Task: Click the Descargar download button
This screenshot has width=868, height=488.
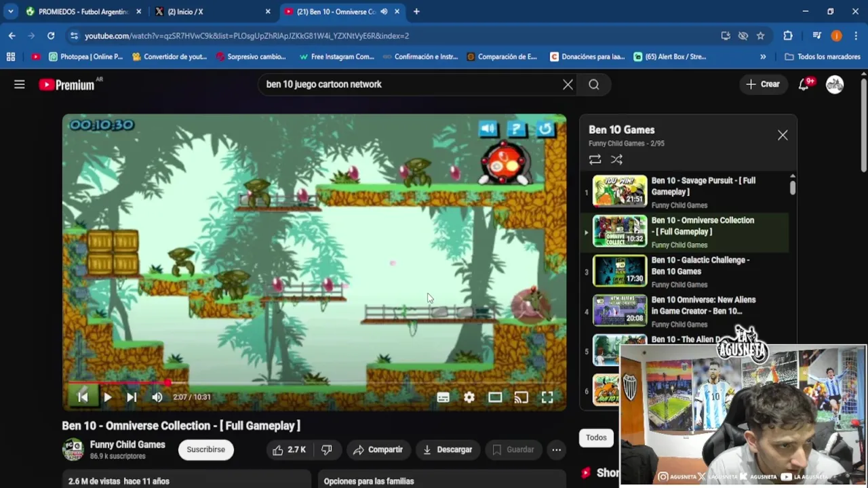Action: click(447, 449)
